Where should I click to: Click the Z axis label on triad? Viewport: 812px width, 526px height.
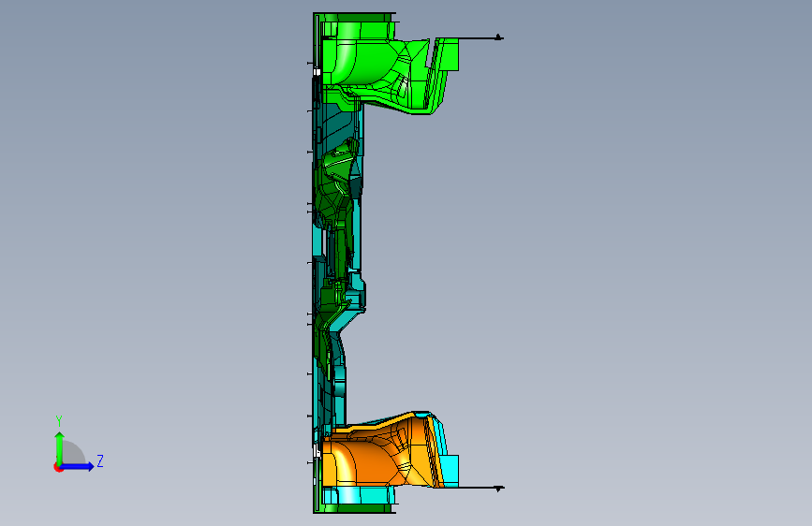tap(100, 460)
